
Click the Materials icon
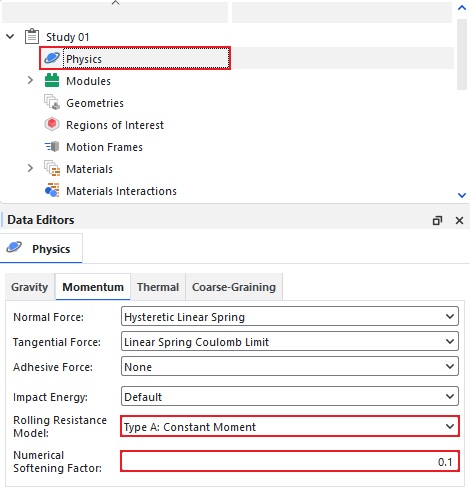[x=52, y=168]
